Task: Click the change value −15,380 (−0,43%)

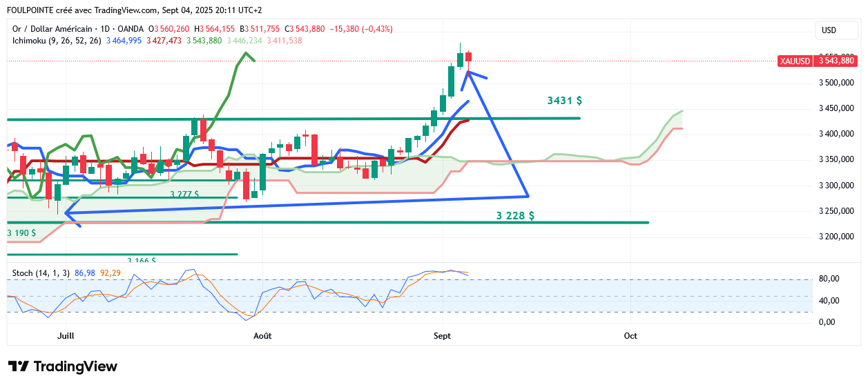Action: pyautogui.click(x=361, y=29)
